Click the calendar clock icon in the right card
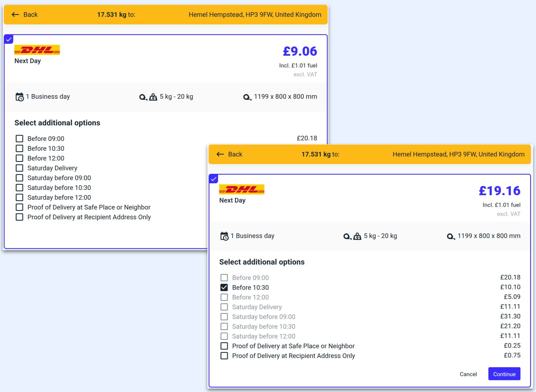This screenshot has width=536, height=392. pyautogui.click(x=224, y=236)
